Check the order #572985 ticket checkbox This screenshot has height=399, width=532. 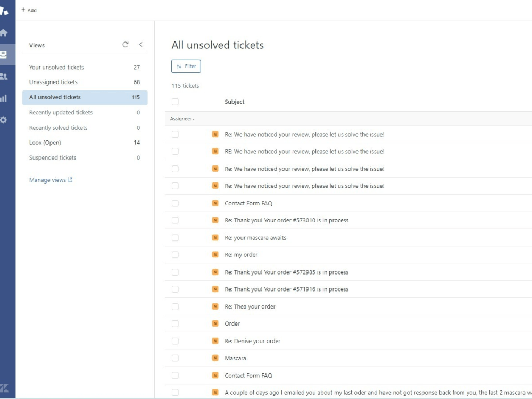175,272
